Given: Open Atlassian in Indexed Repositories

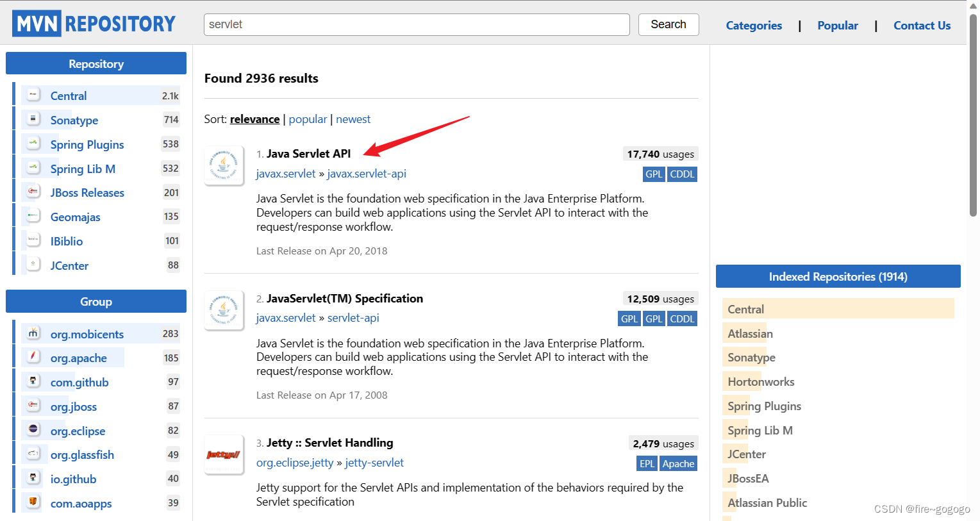Looking at the screenshot, I should (x=750, y=334).
